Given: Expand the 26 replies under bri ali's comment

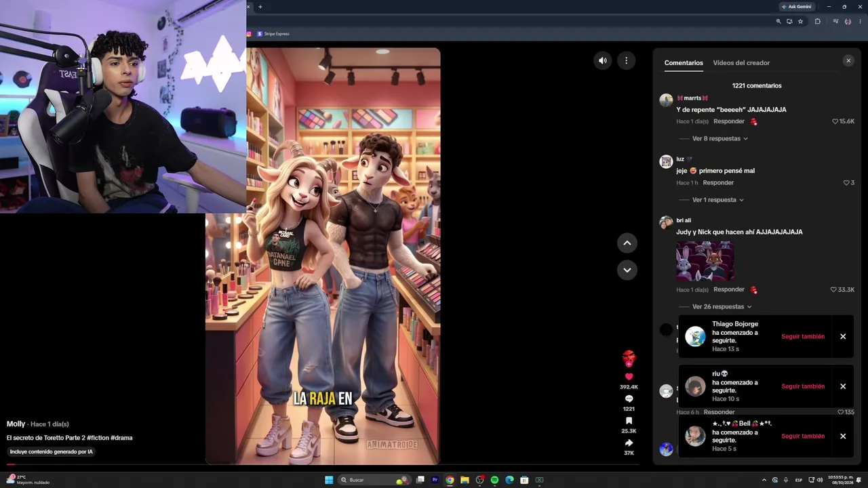Looking at the screenshot, I should tap(722, 307).
